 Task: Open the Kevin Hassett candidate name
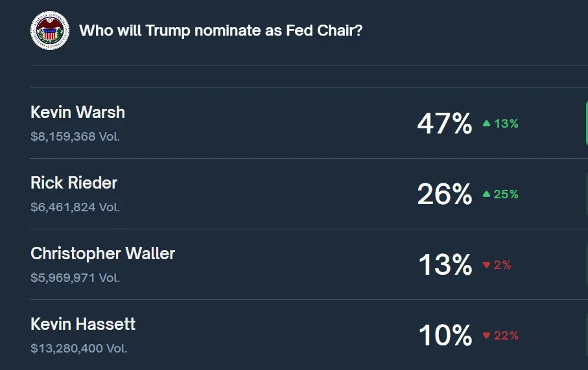pos(83,324)
